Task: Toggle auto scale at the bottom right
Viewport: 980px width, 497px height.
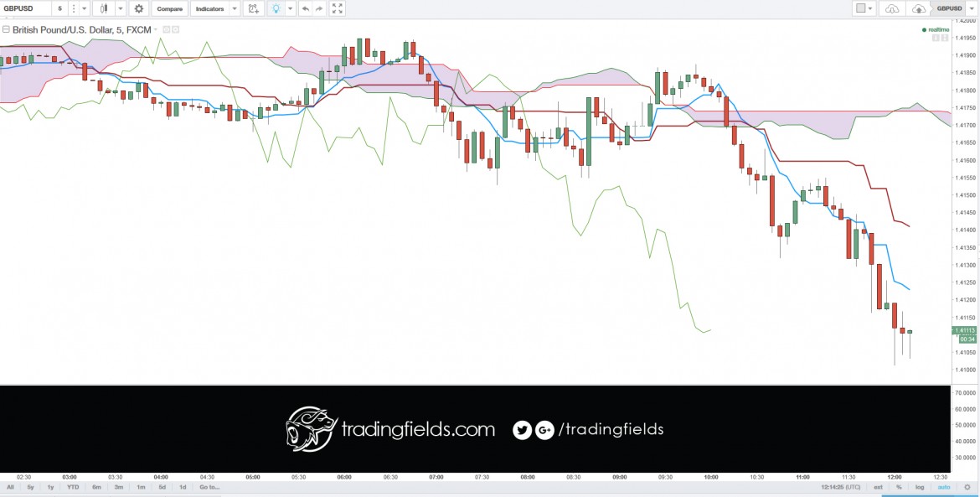Action: [944, 487]
